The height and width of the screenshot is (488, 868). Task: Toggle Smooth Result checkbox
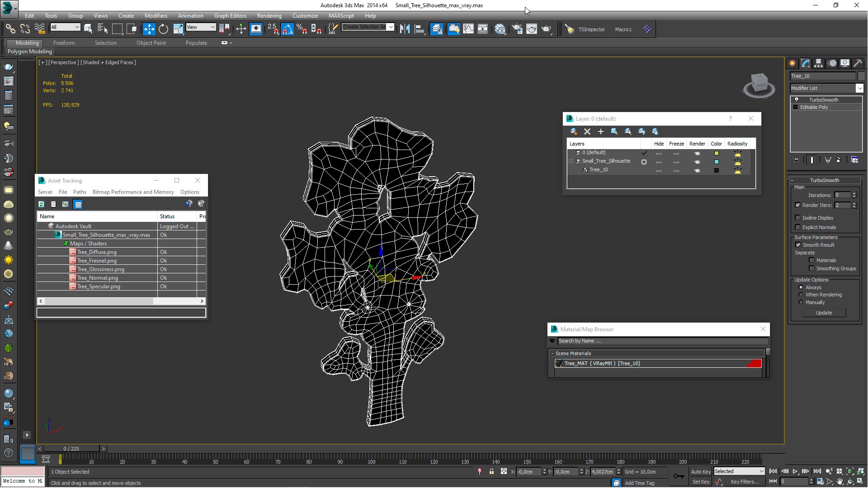[x=798, y=245]
